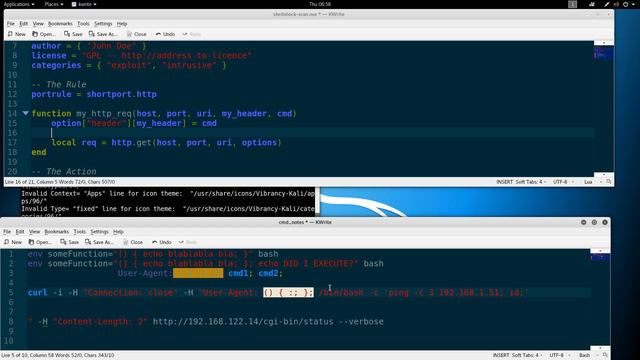Open UTF-8 encoding dropdown in shellshock-scan.nse window
The height and width of the screenshot is (360, 640).
564,182
